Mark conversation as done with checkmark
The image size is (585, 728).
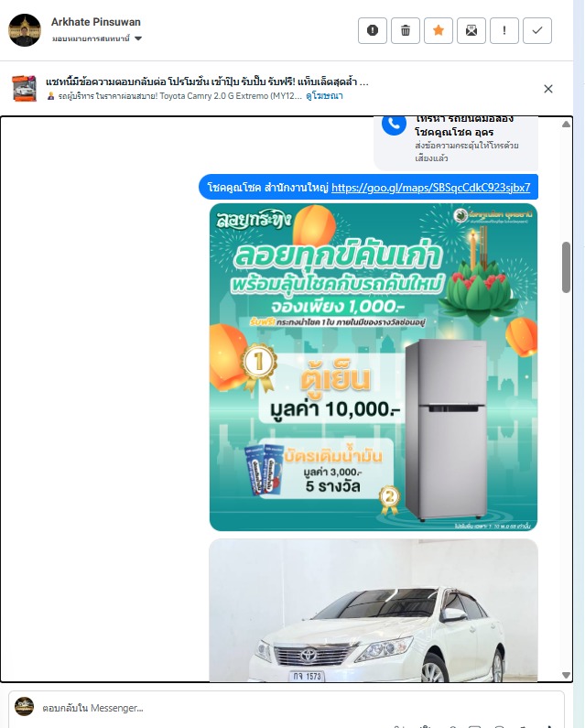pos(537,30)
